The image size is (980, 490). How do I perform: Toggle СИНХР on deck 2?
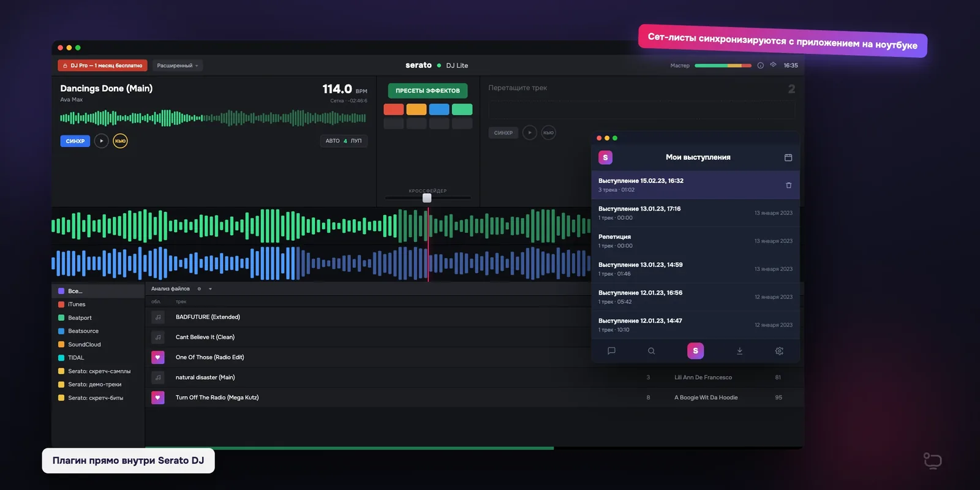(503, 133)
